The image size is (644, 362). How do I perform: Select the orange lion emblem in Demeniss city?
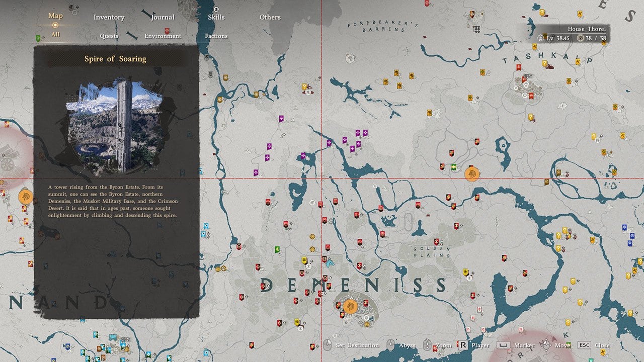(x=351, y=306)
